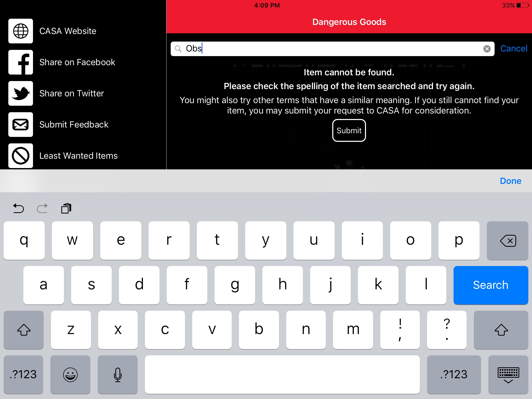Viewport: 532px width, 399px height.
Task: Select the Share on Facebook icon
Action: tap(20, 62)
